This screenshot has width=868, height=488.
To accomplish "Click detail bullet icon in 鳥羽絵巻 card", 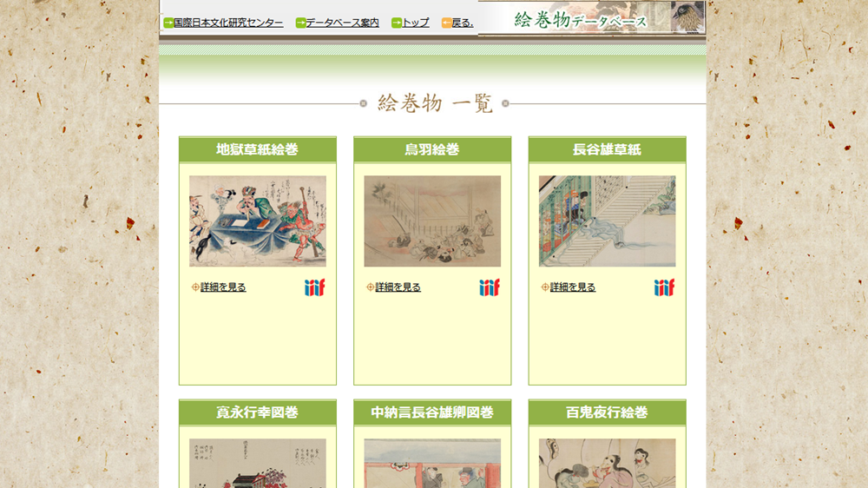I will (371, 287).
